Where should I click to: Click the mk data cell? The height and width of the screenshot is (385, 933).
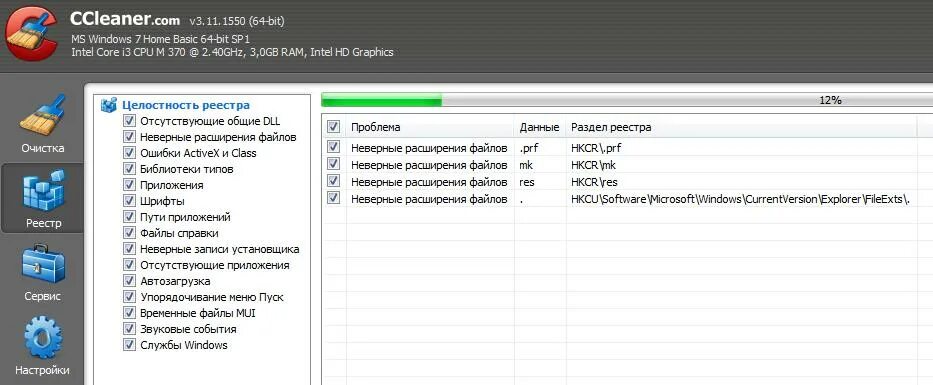click(x=526, y=165)
